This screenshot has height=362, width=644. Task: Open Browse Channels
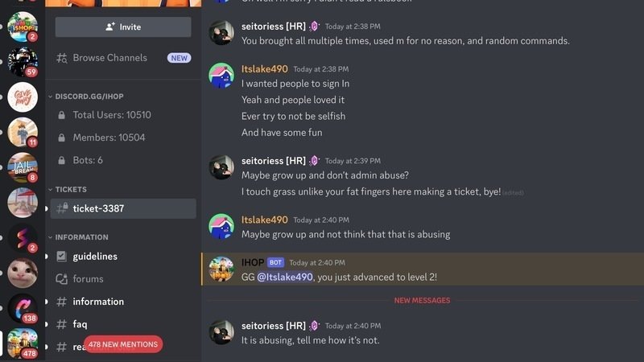coord(123,58)
